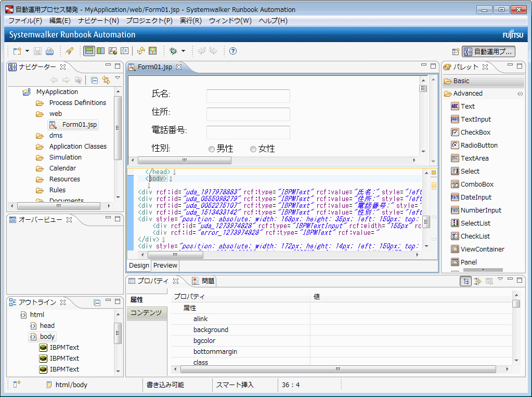This screenshot has height=397, width=532.
Task: Select CheckBox component in the palette
Action: (471, 132)
